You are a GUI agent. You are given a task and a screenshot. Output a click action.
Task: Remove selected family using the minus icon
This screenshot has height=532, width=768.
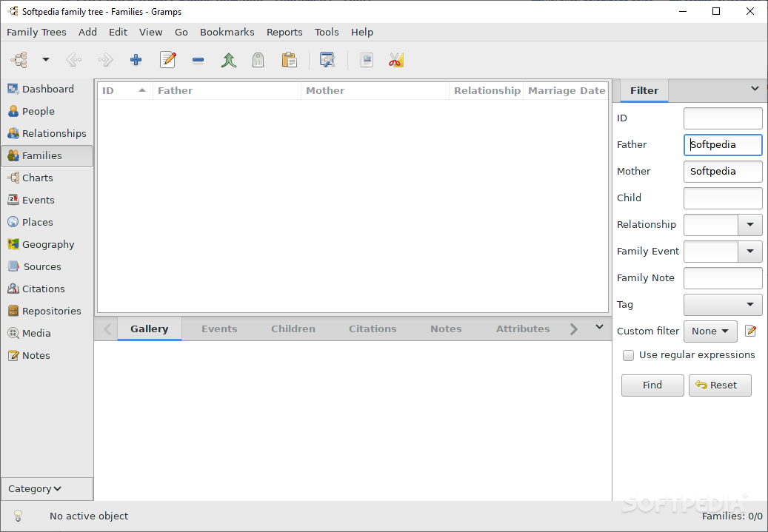pos(198,60)
